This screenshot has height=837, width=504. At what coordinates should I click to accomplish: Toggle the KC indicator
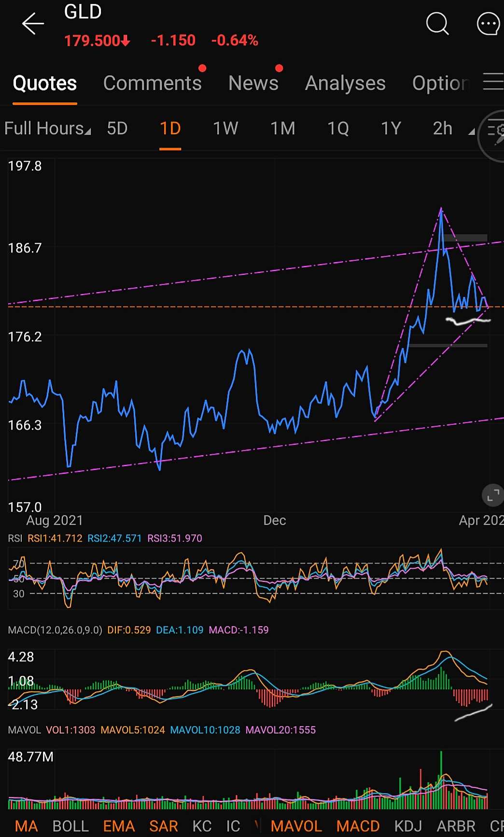(x=202, y=826)
